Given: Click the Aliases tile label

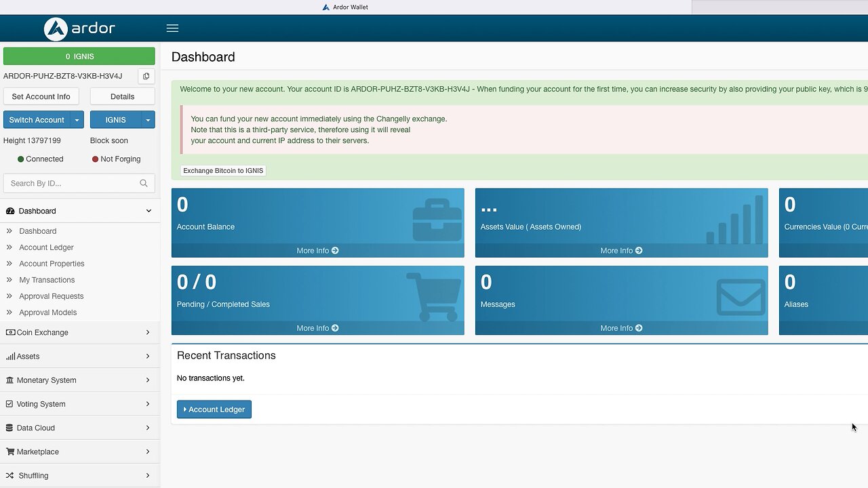Looking at the screenshot, I should click(x=796, y=304).
